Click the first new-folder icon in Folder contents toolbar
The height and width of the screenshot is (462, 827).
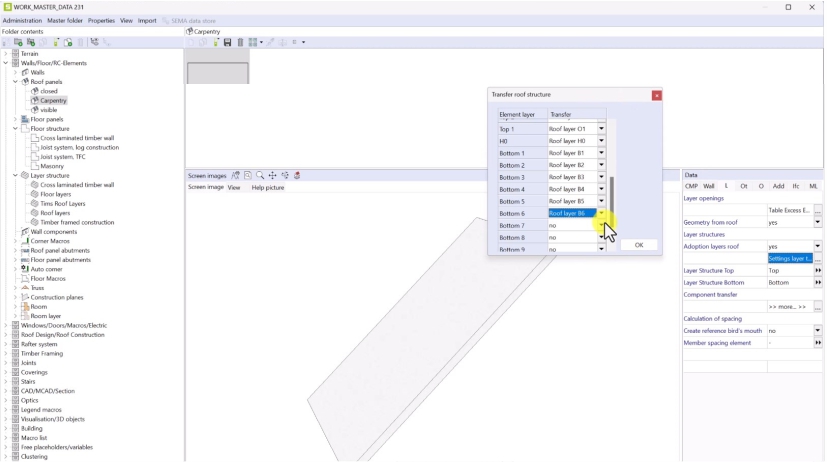pos(19,42)
